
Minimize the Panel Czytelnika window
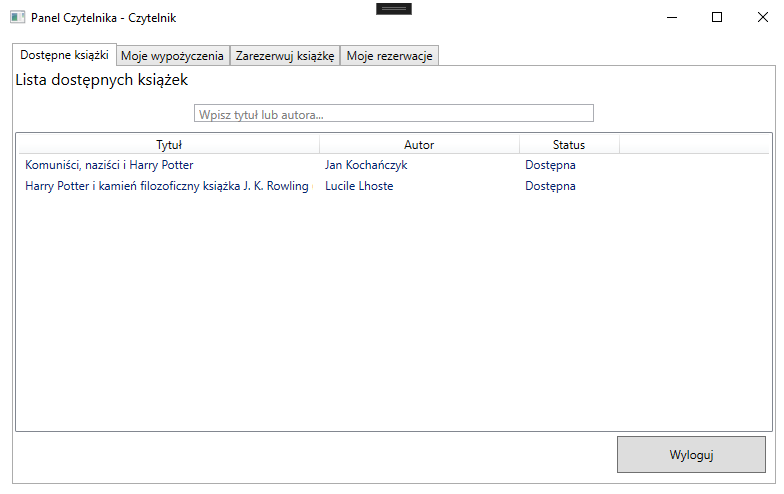[x=672, y=18]
